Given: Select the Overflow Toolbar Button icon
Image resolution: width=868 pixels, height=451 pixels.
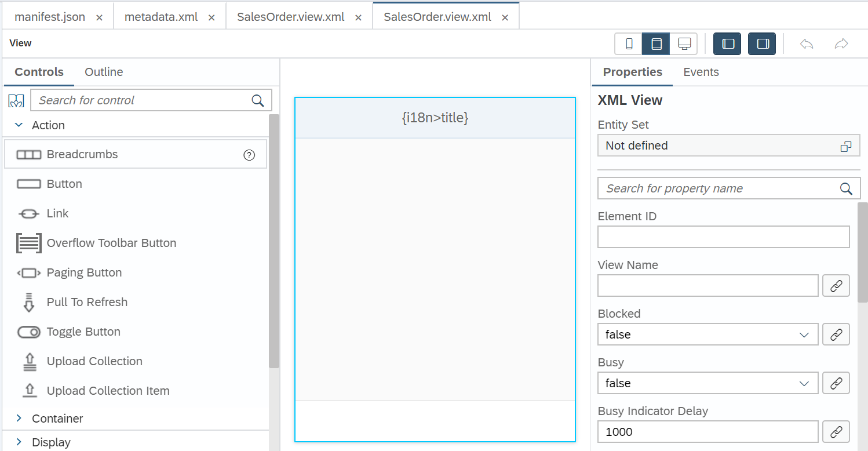Looking at the screenshot, I should tap(29, 243).
